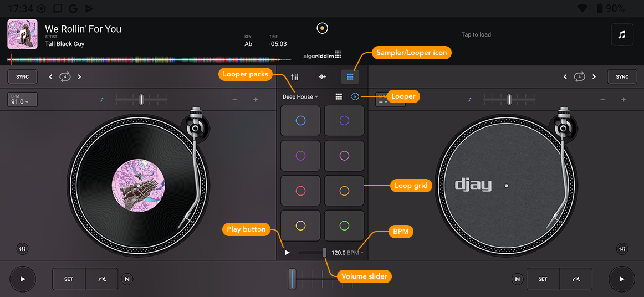Image resolution: width=644 pixels, height=297 pixels.
Task: Tap the record button at top center
Action: [x=323, y=28]
